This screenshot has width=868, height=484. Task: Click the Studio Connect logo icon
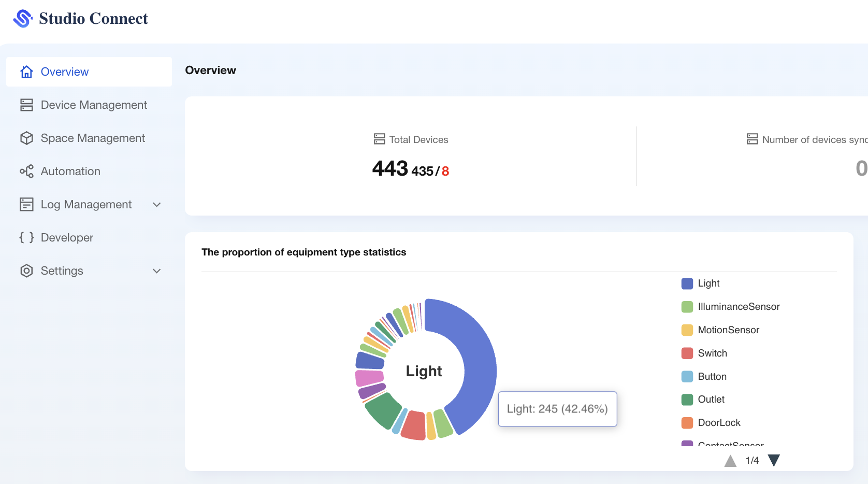pos(22,19)
